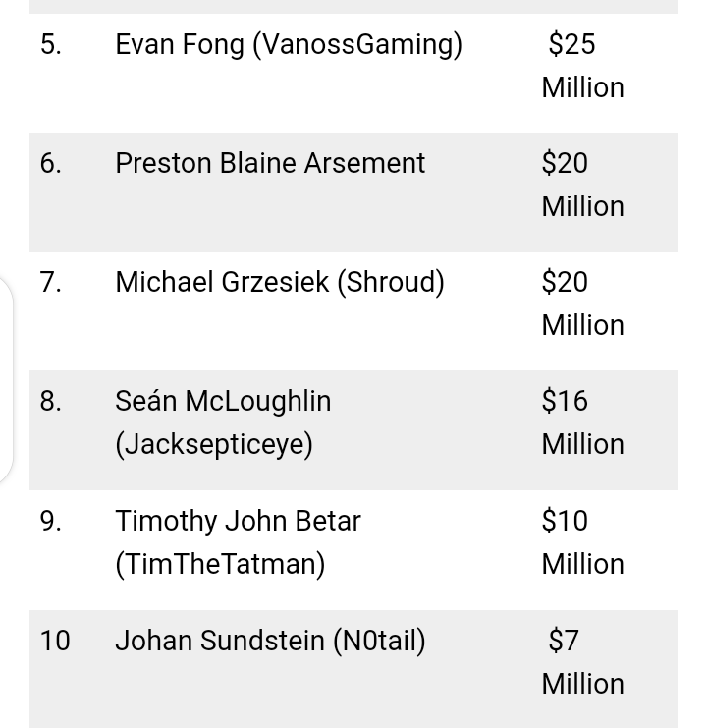Select the Evan Fong (VanossGaming) name

pos(289,45)
